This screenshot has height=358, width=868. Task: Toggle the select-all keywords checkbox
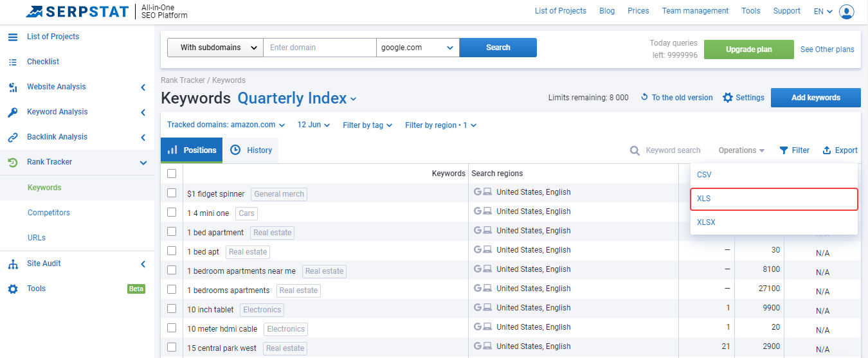[172, 174]
